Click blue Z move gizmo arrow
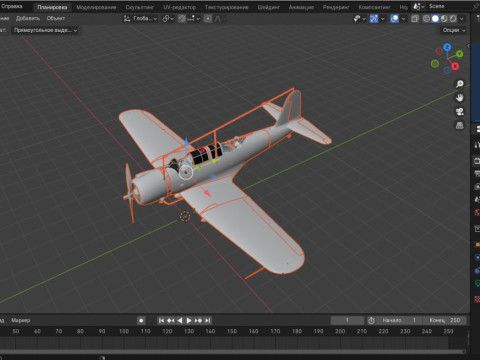480x360 pixels. click(186, 143)
